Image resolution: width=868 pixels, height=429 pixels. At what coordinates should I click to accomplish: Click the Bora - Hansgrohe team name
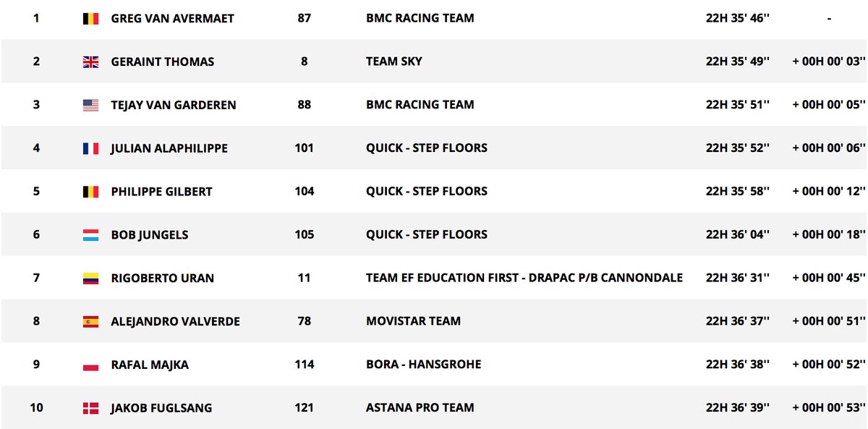pyautogui.click(x=423, y=365)
